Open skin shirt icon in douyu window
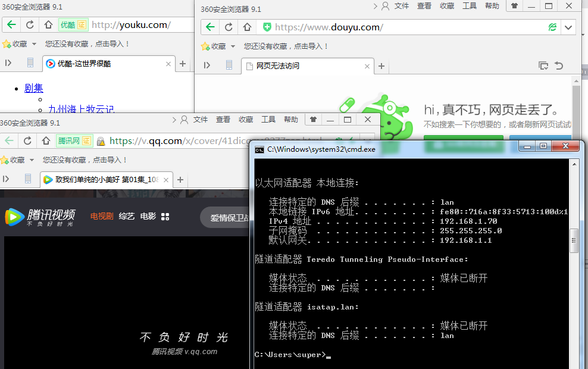588x369 pixels. 514,6
